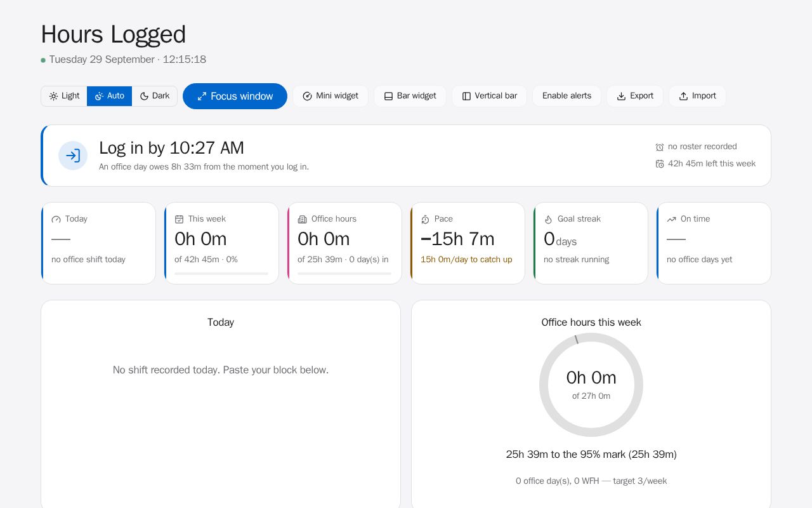Click 'No shift recorded today' message
The width and height of the screenshot is (812, 508).
221,370
